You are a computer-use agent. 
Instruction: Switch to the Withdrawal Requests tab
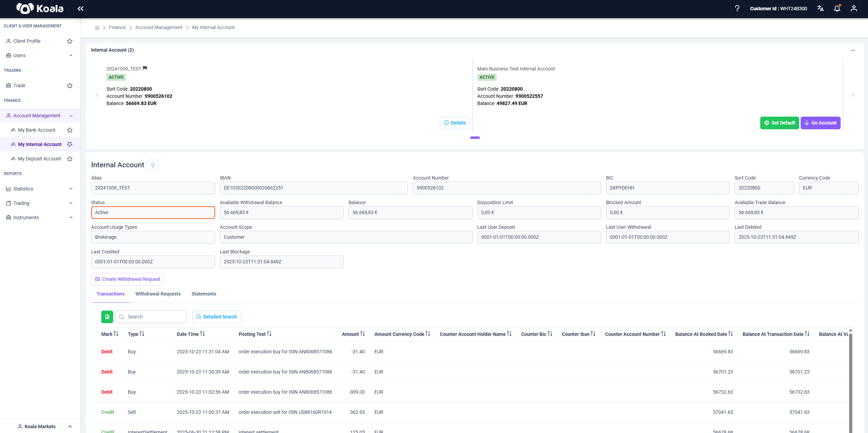pos(158,294)
